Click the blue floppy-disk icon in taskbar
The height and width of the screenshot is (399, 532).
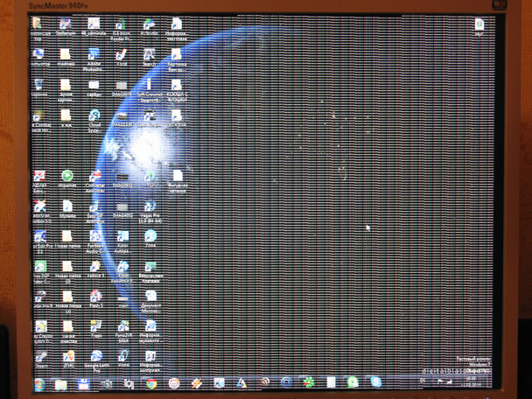tap(84, 383)
